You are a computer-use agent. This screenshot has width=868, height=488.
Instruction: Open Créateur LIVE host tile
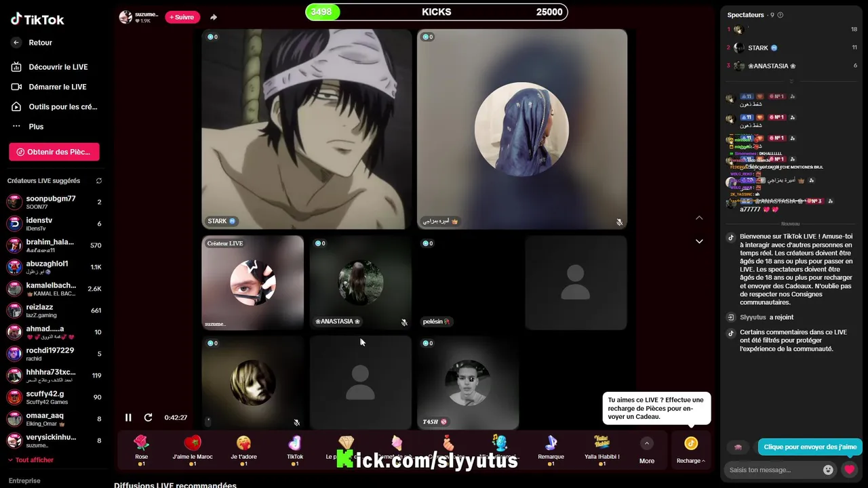(x=252, y=283)
